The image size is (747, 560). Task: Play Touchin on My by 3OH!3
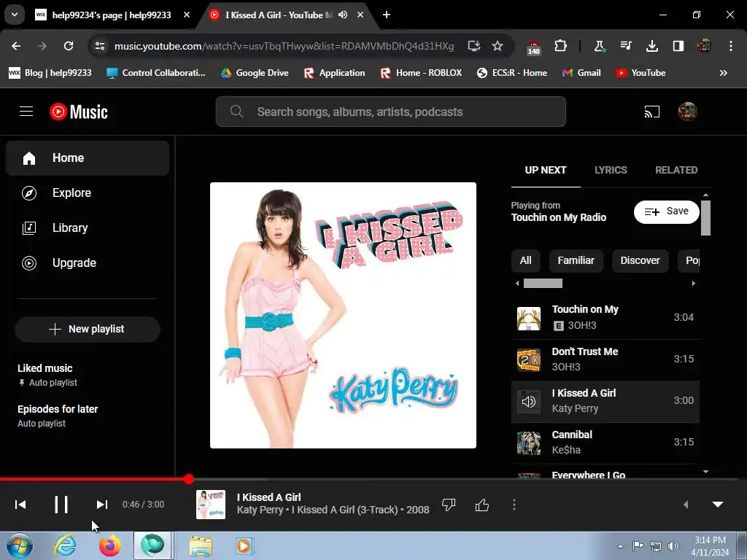605,318
